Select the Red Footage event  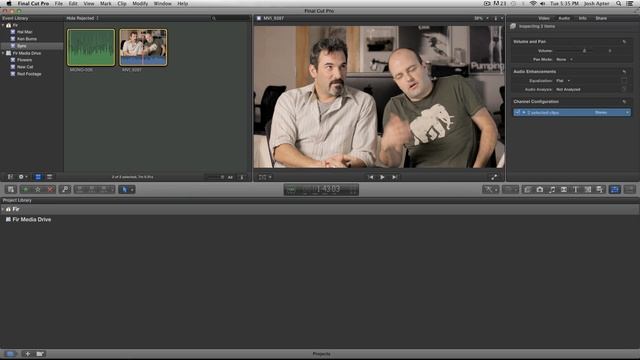point(29,74)
